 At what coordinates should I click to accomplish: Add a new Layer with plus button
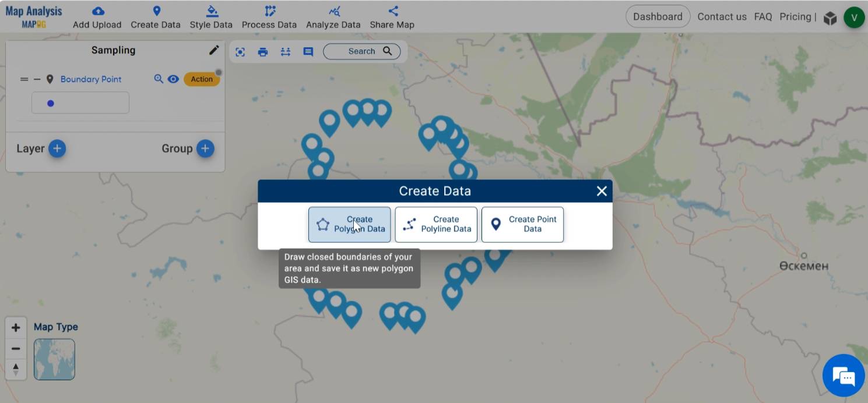[x=57, y=149]
